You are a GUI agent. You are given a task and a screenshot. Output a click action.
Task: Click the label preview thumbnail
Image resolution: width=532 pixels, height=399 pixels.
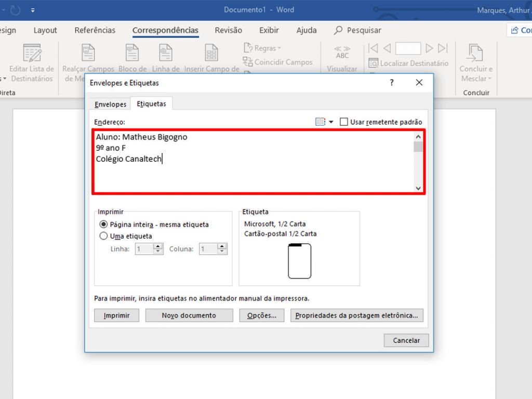click(299, 261)
